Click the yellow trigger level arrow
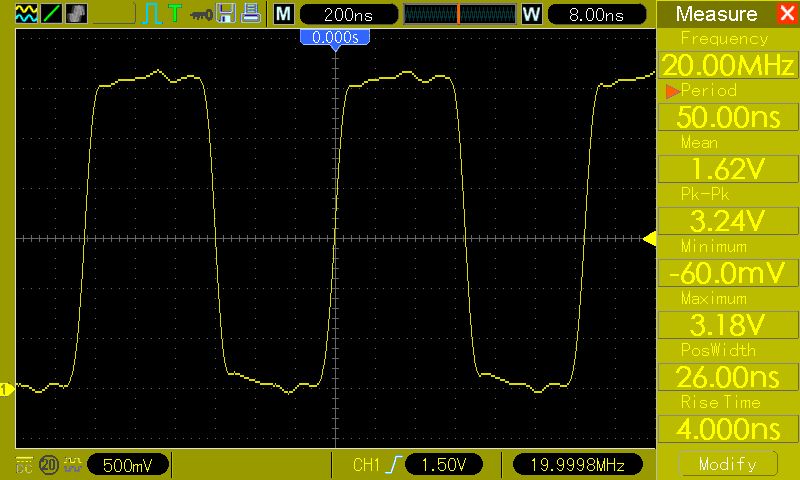The image size is (800, 480). (x=649, y=238)
